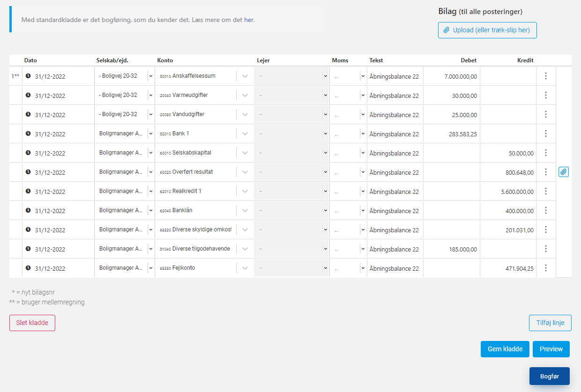Open the Preview button

551,349
